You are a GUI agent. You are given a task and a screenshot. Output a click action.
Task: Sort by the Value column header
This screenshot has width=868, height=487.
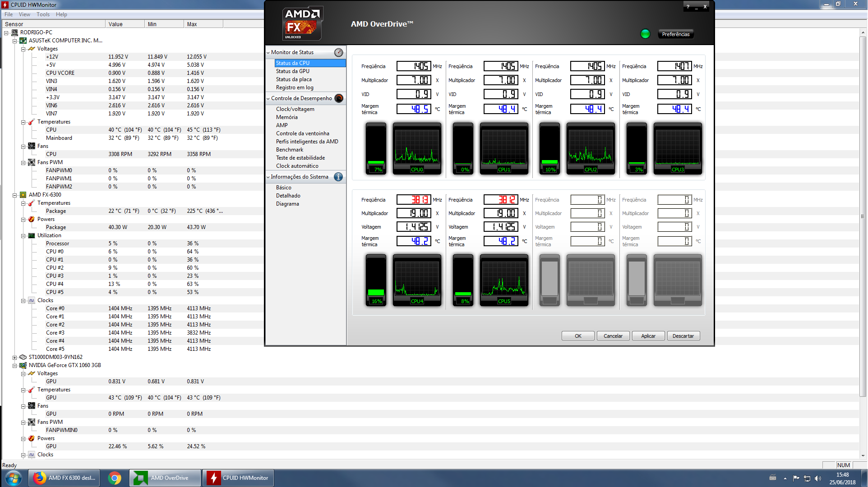[x=125, y=24]
